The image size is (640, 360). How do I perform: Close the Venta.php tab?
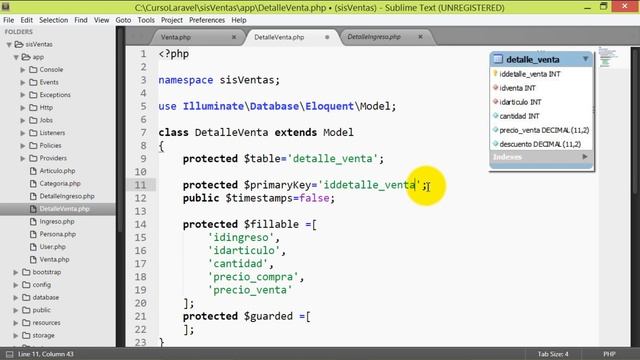[x=234, y=37]
